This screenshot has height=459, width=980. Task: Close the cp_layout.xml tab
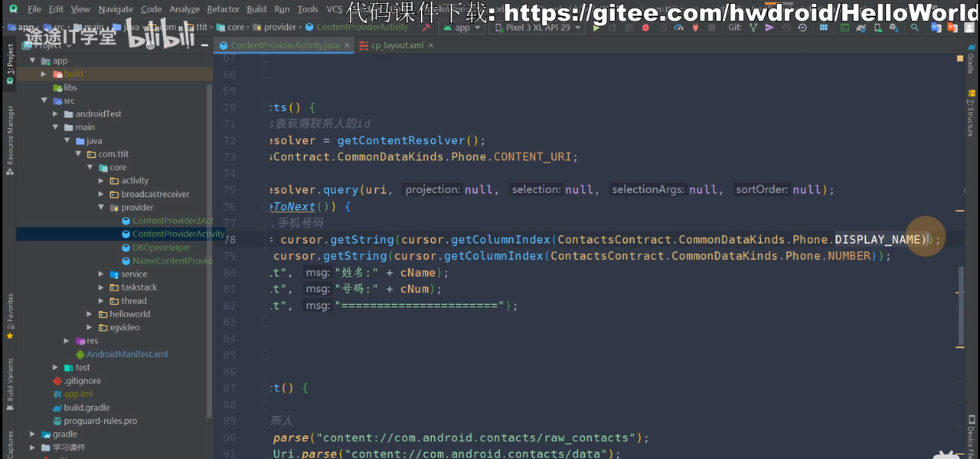431,45
